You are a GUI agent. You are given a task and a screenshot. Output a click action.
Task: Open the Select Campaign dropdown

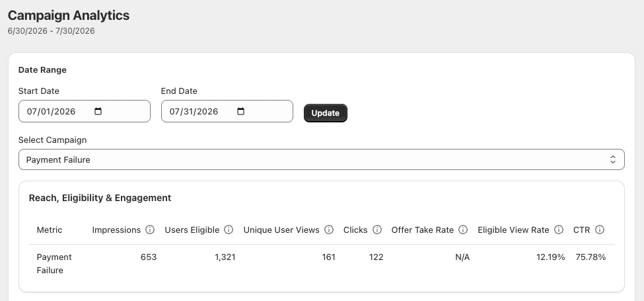click(x=322, y=159)
